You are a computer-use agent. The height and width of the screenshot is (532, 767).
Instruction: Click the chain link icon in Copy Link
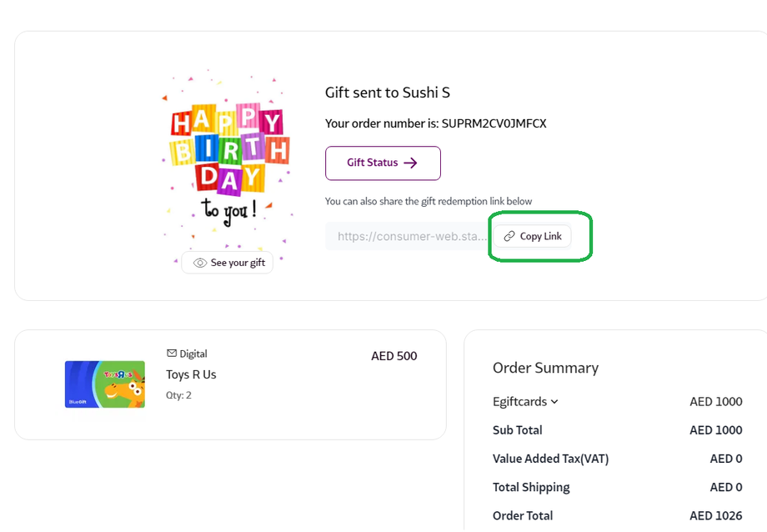509,237
